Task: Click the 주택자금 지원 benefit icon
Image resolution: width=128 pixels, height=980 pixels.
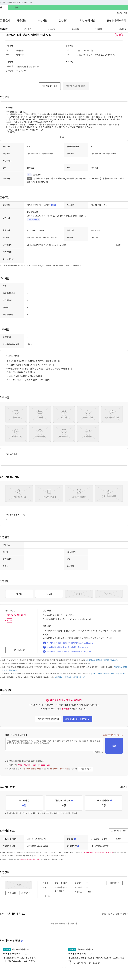Action: [x=16, y=433]
